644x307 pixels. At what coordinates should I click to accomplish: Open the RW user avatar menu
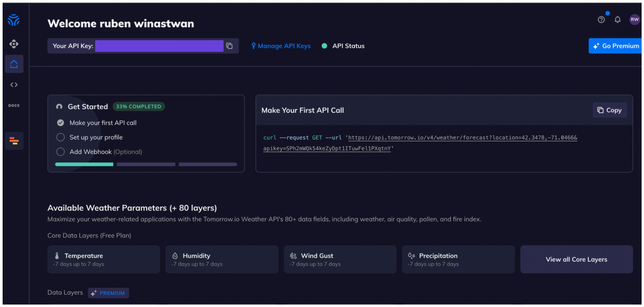634,20
